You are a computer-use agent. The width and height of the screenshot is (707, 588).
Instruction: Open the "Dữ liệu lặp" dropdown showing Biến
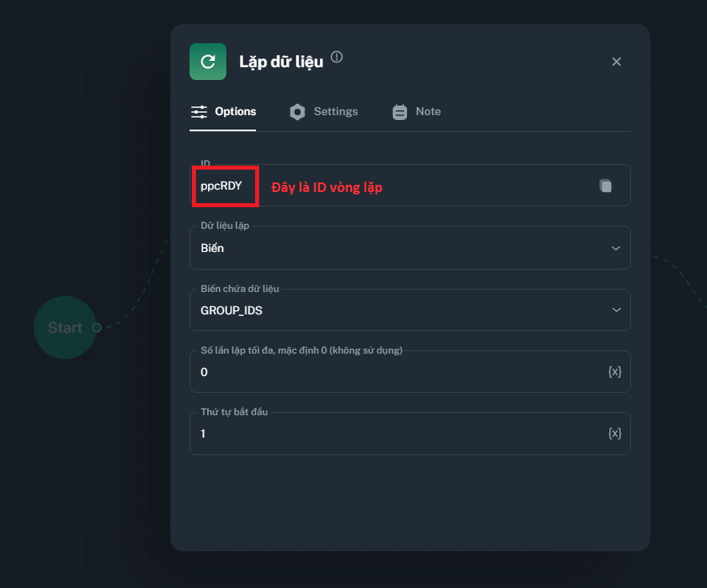[409, 248]
